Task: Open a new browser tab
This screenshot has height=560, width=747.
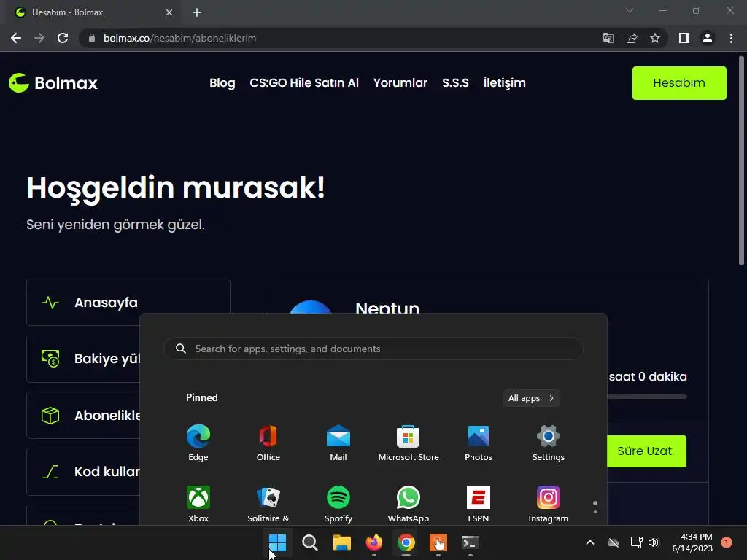Action: (x=197, y=12)
